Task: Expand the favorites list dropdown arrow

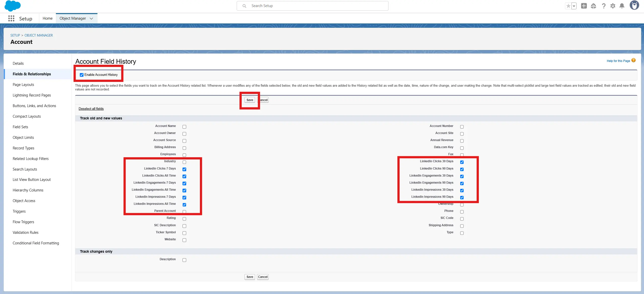Action: [x=574, y=6]
